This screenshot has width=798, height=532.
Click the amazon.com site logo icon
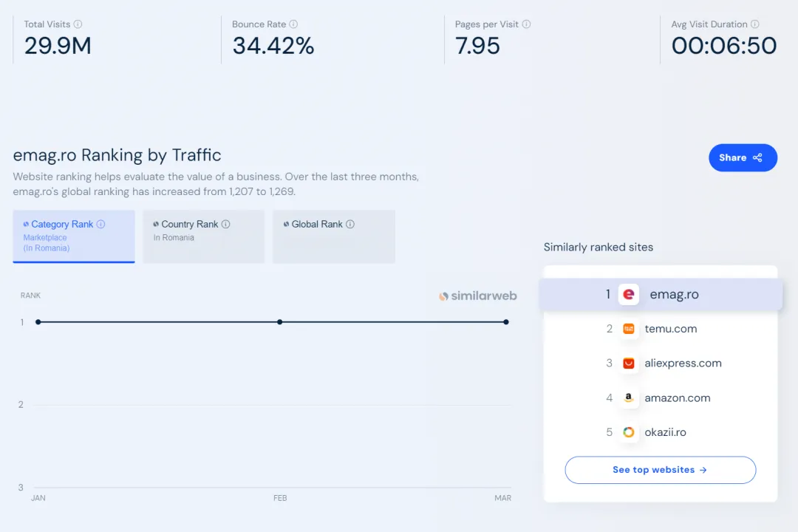[629, 398]
